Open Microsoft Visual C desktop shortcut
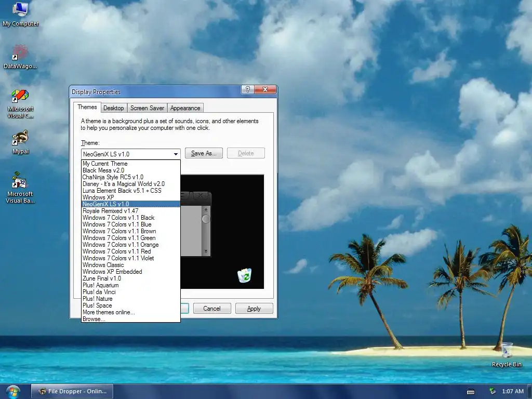 [x=20, y=104]
